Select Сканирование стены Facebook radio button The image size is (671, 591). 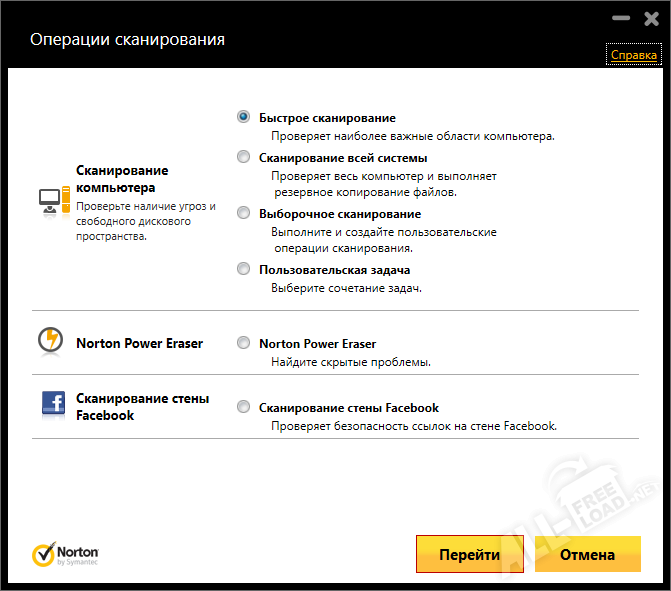[x=243, y=407]
